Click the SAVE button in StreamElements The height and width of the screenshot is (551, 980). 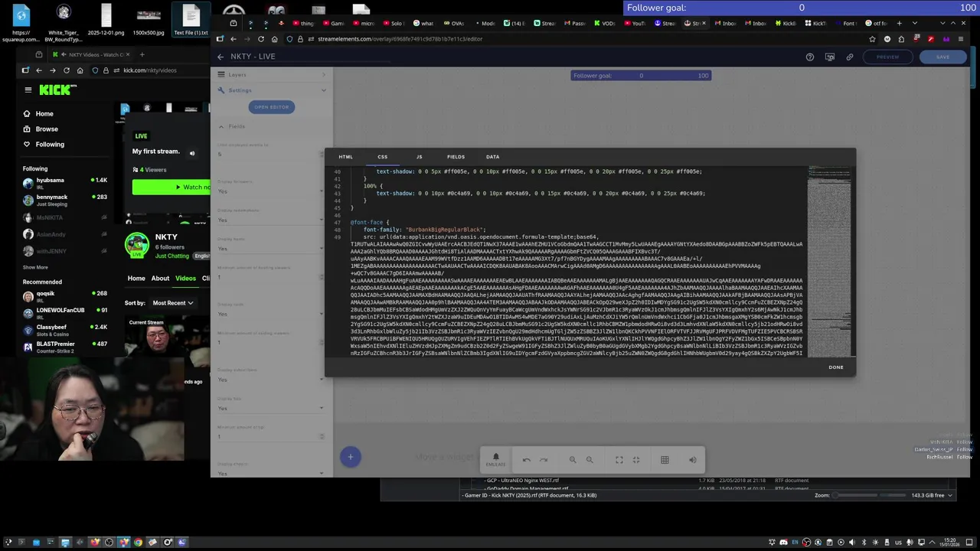942,57
